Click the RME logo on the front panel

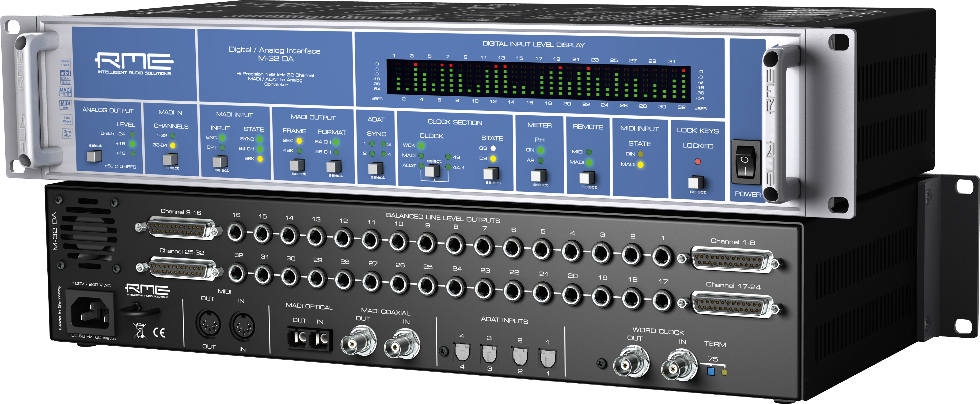tap(133, 61)
